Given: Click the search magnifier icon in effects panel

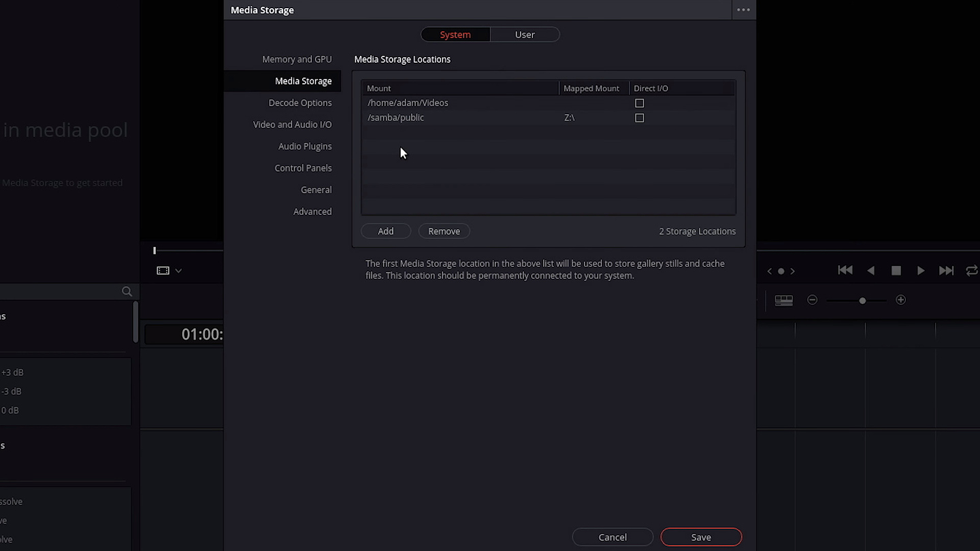Looking at the screenshot, I should tap(127, 291).
